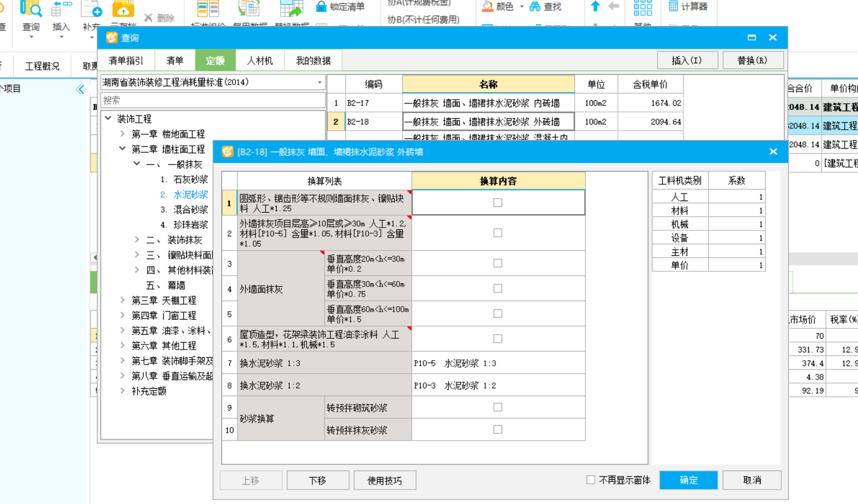This screenshot has width=858, height=504.
Task: Click the 插入(I) button
Action: tap(687, 60)
